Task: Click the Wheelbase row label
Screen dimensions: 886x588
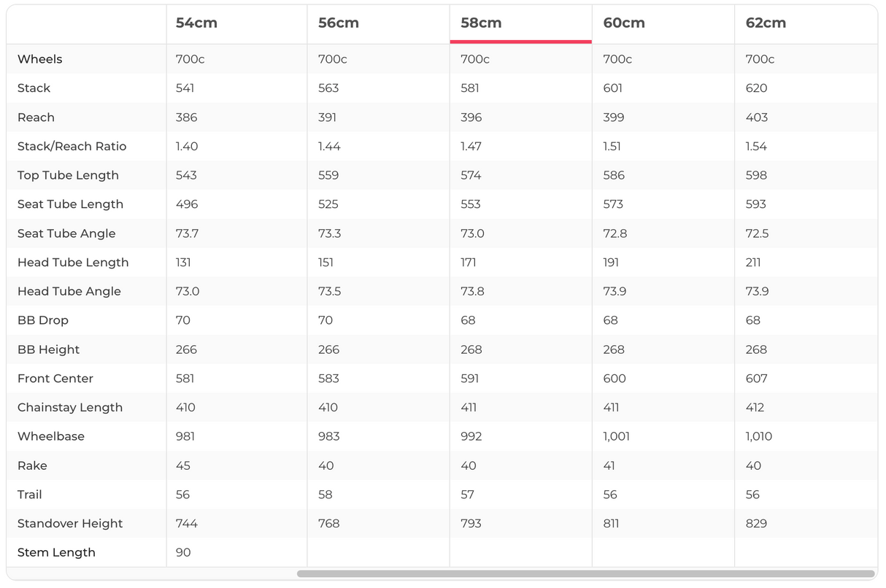Action: click(51, 436)
